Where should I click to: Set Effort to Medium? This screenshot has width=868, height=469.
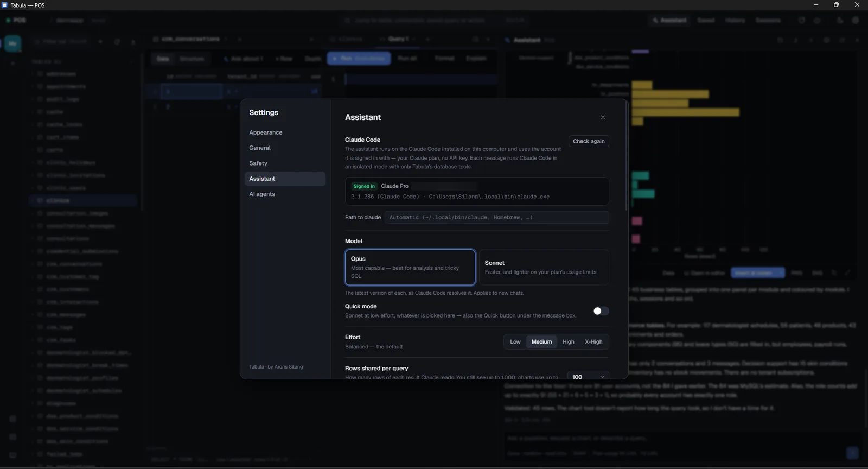[541, 342]
